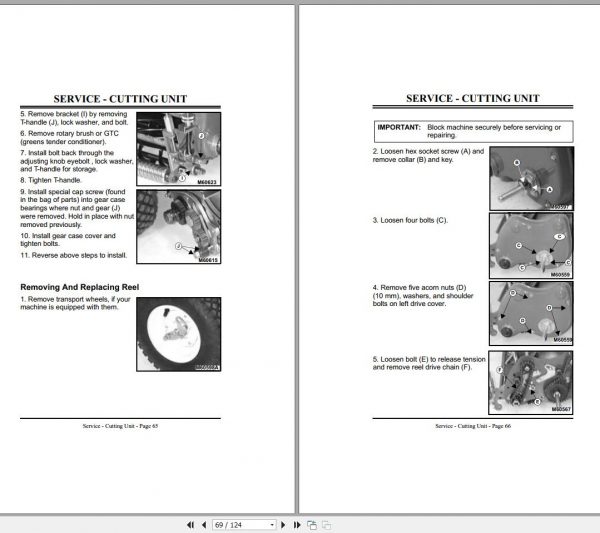Viewport: 600px width, 533px height.
Task: Click the four bolts (C) photo
Action: 531,246
